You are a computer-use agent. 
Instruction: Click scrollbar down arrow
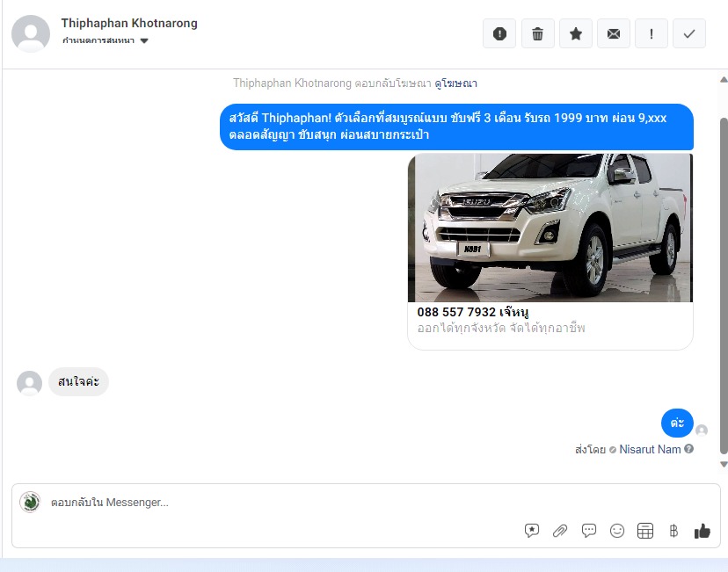tap(724, 464)
